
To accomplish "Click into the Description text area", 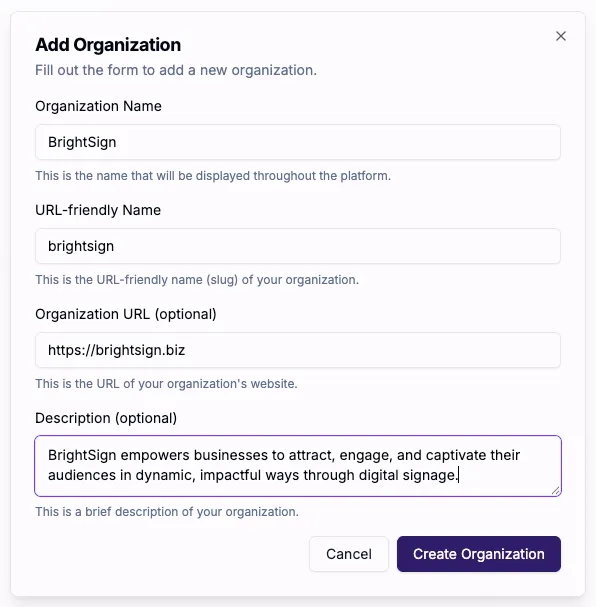I will [x=298, y=466].
